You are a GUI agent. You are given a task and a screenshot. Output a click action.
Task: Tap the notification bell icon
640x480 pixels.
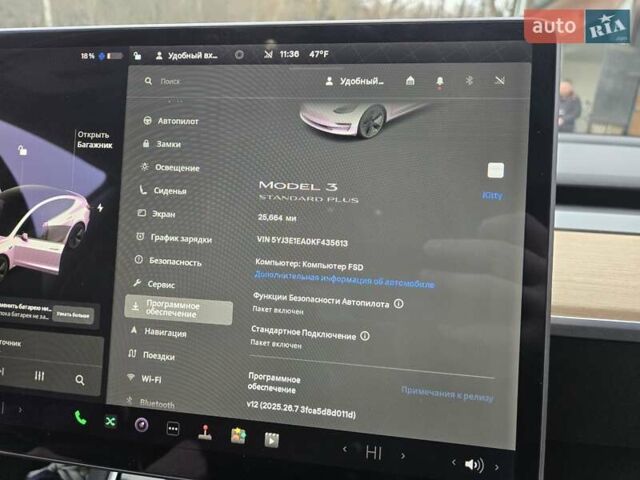pos(439,81)
